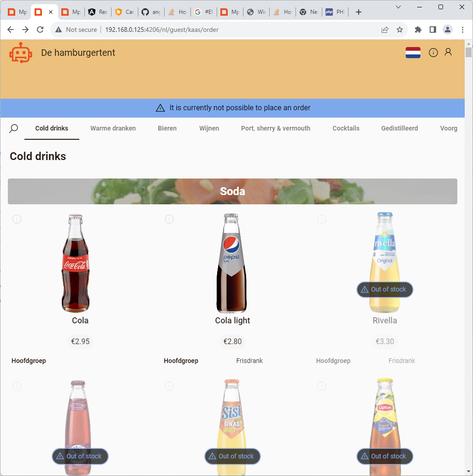The width and height of the screenshot is (473, 476).
Task: Switch to the PHP browser tab
Action: (335, 12)
